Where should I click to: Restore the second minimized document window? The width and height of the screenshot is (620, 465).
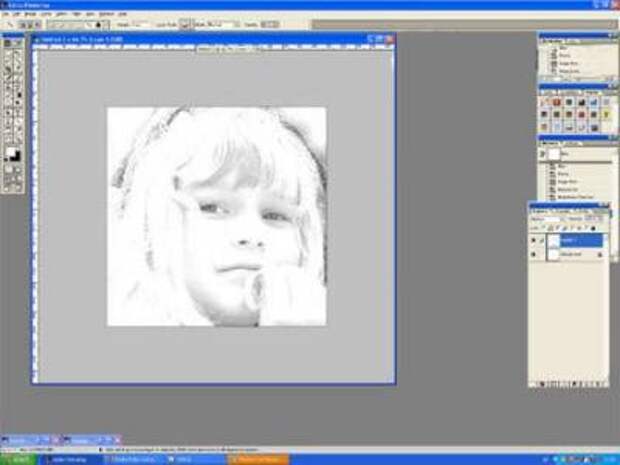click(91, 440)
